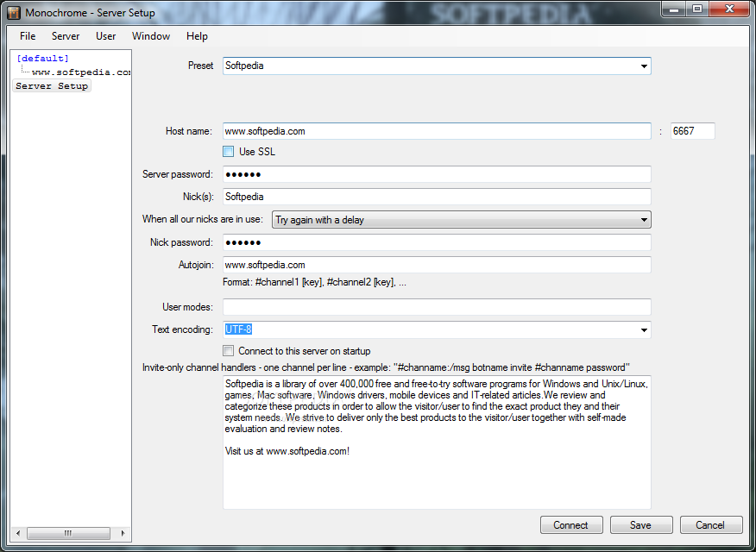This screenshot has width=756, height=552.
Task: Open the User menu
Action: [105, 36]
